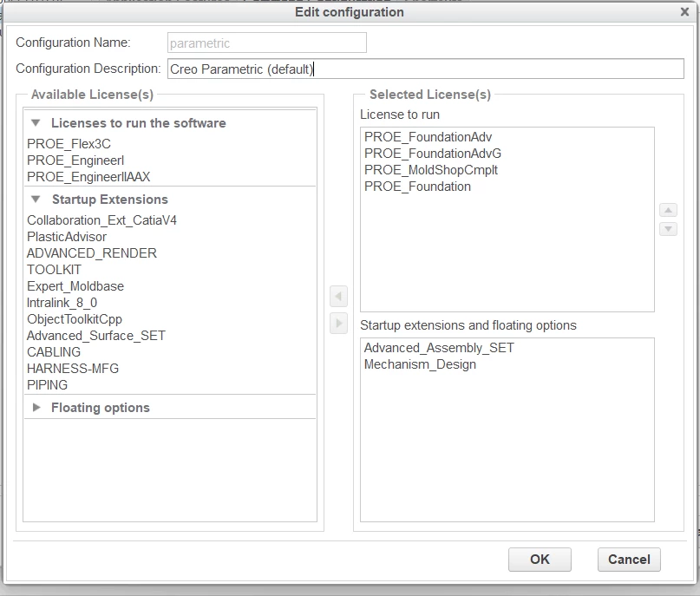Collapse the Startup Extensions section
This screenshot has width=700, height=596.
36,200
